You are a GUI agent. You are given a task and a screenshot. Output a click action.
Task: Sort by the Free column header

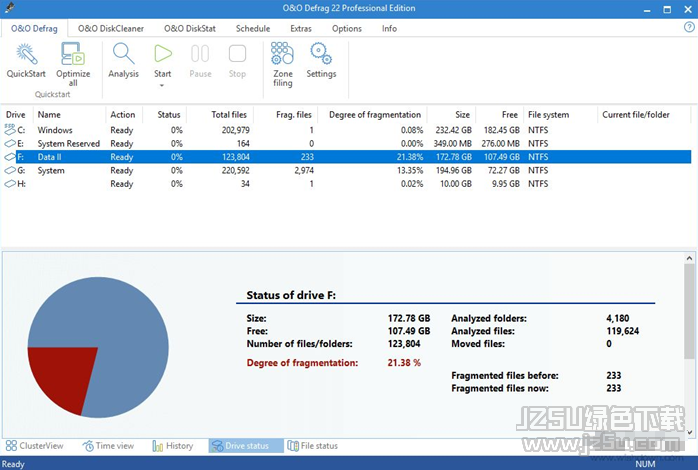point(510,114)
